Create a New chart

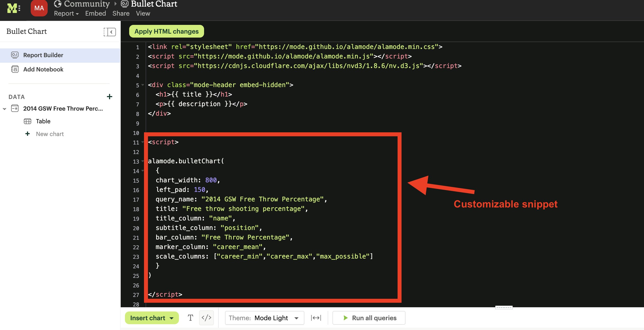50,134
